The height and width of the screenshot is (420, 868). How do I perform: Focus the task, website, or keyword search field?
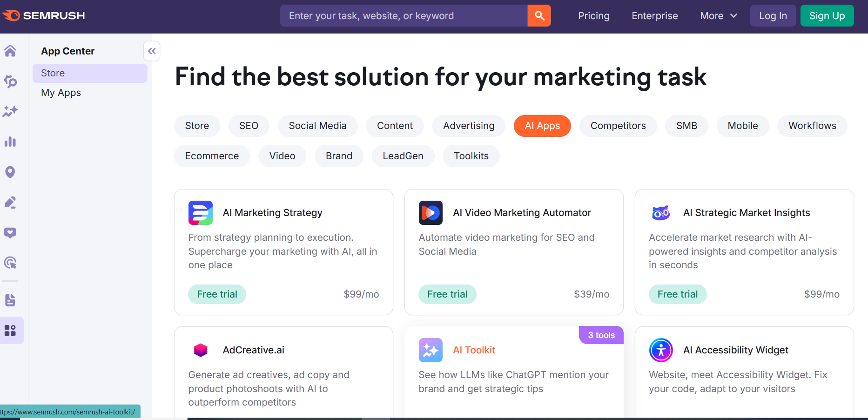point(404,16)
